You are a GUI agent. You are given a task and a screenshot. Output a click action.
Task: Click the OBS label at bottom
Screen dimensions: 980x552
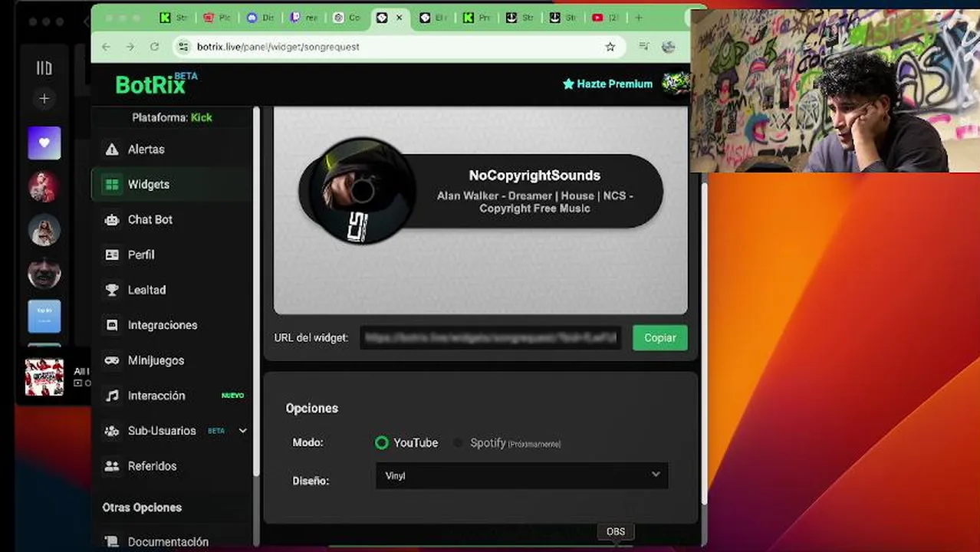pyautogui.click(x=616, y=531)
